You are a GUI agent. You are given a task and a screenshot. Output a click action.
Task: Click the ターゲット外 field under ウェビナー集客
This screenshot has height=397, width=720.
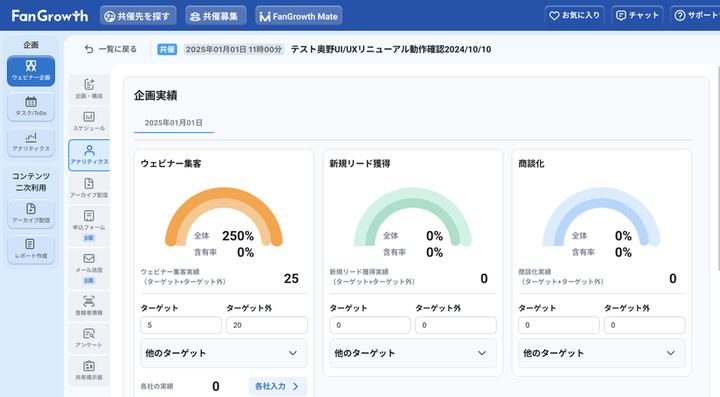267,325
